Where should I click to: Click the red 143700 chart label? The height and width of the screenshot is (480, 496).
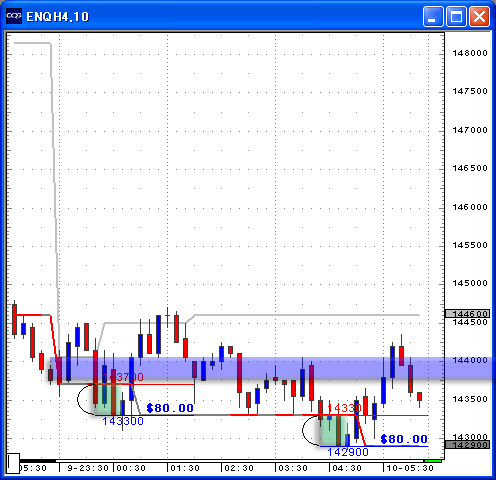(123, 377)
